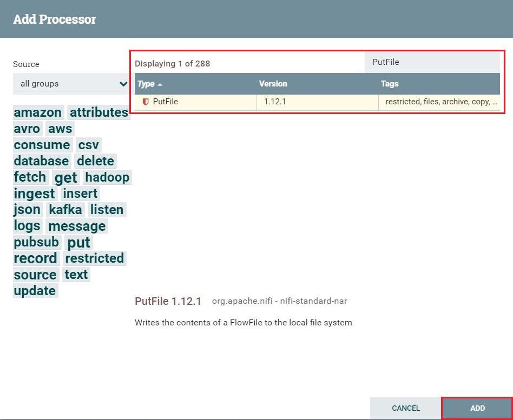
Task: Click the get tag
Action: [x=66, y=177]
